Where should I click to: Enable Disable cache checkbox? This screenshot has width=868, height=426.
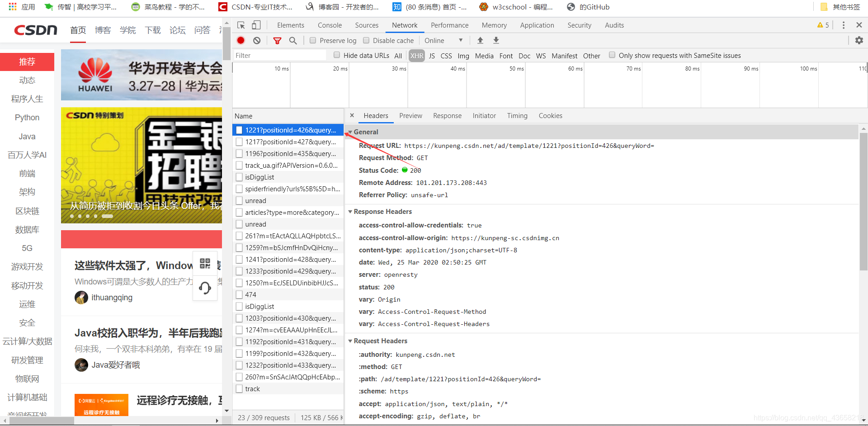[x=366, y=40]
